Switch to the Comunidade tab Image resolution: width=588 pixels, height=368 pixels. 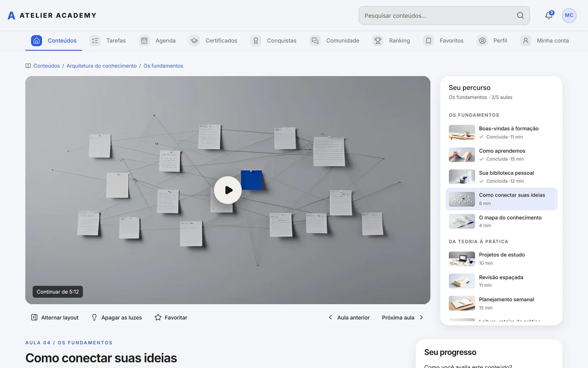click(x=335, y=41)
